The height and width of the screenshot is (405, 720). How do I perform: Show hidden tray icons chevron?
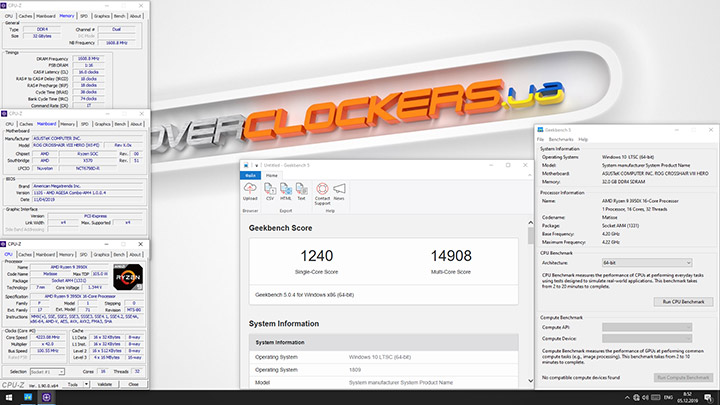pyautogui.click(x=627, y=398)
